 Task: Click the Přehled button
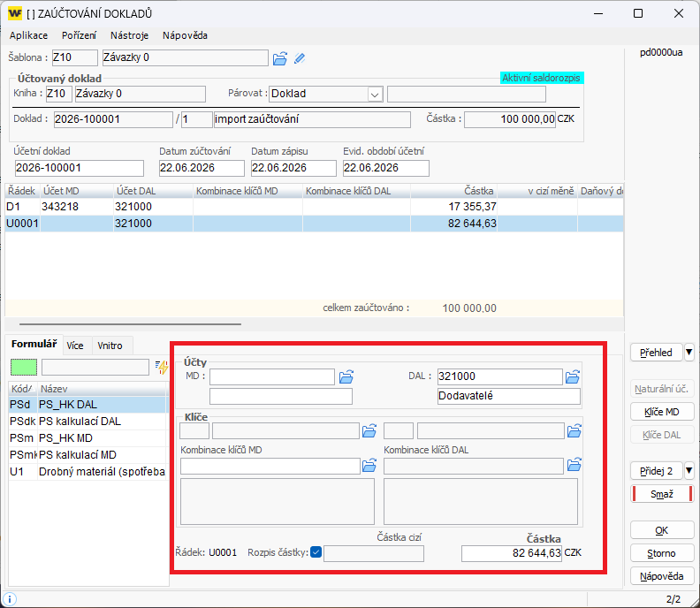[x=656, y=353]
